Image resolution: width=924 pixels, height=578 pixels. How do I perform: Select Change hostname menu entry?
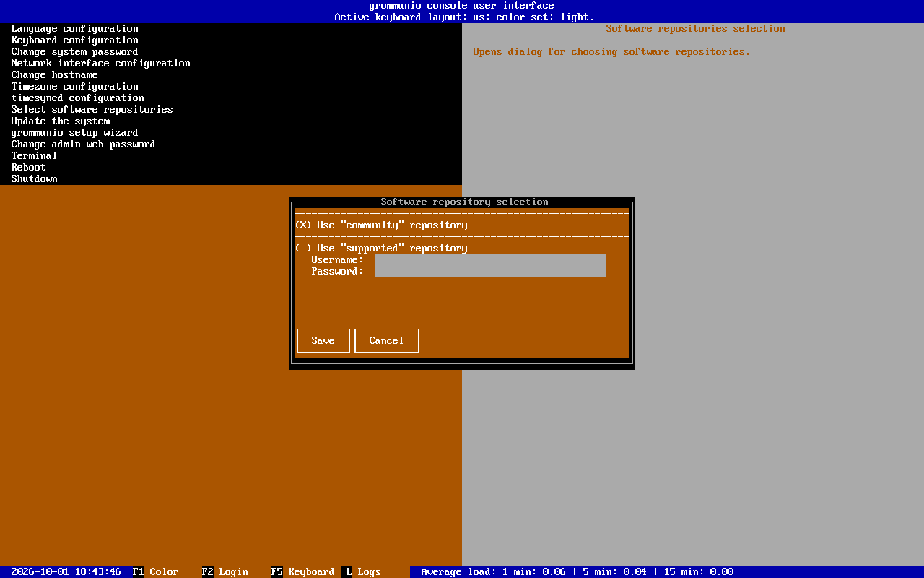[x=55, y=75]
